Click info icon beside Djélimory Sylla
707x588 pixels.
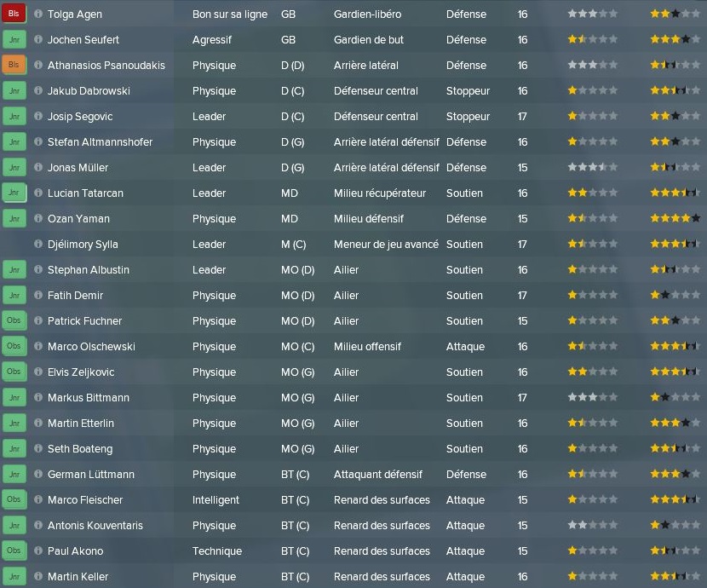(38, 244)
